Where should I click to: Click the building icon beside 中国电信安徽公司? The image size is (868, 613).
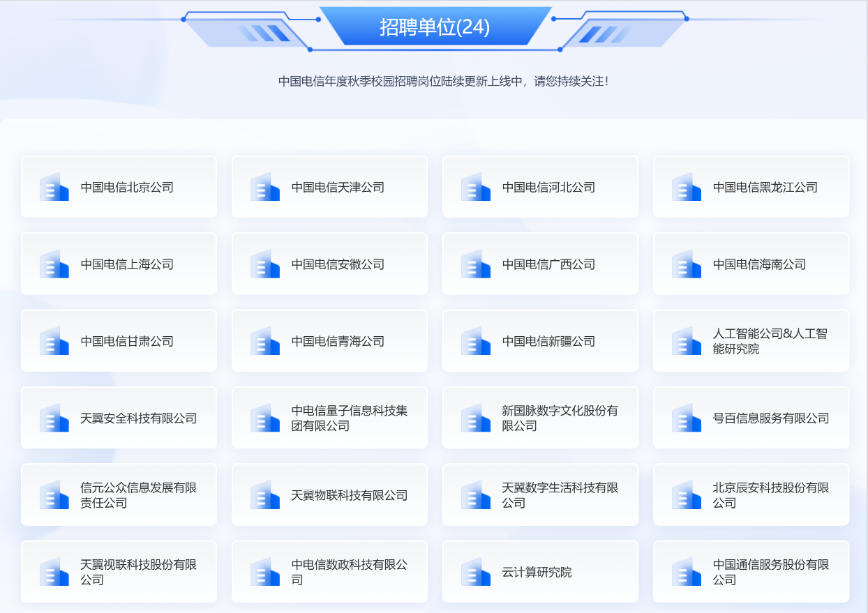[265, 264]
